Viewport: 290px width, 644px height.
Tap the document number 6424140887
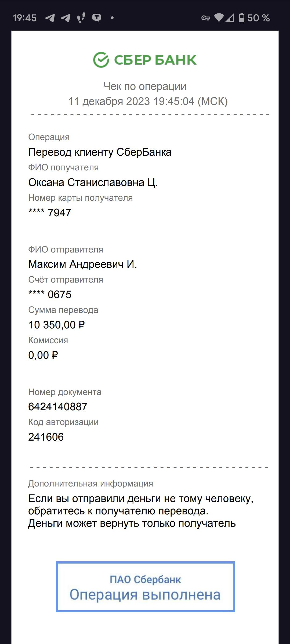point(58,407)
